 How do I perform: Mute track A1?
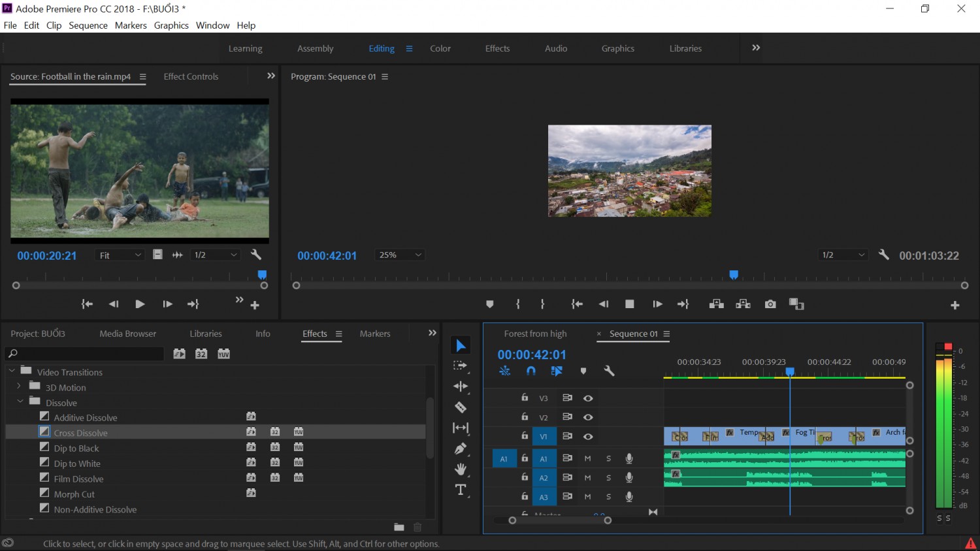click(x=587, y=458)
